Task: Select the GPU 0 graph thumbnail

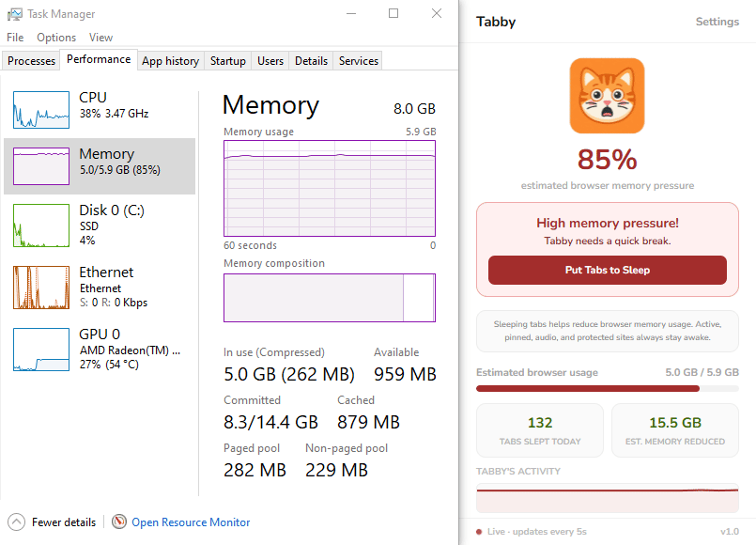Action: click(x=41, y=350)
